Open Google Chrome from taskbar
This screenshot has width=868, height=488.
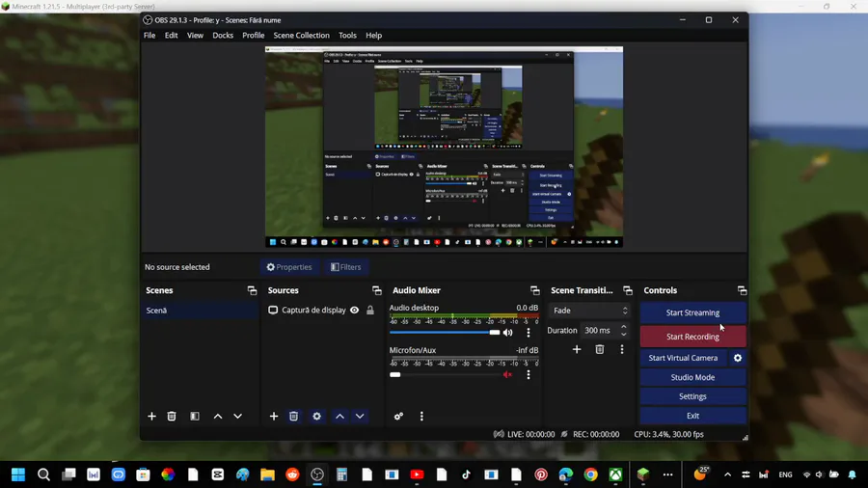click(x=590, y=474)
